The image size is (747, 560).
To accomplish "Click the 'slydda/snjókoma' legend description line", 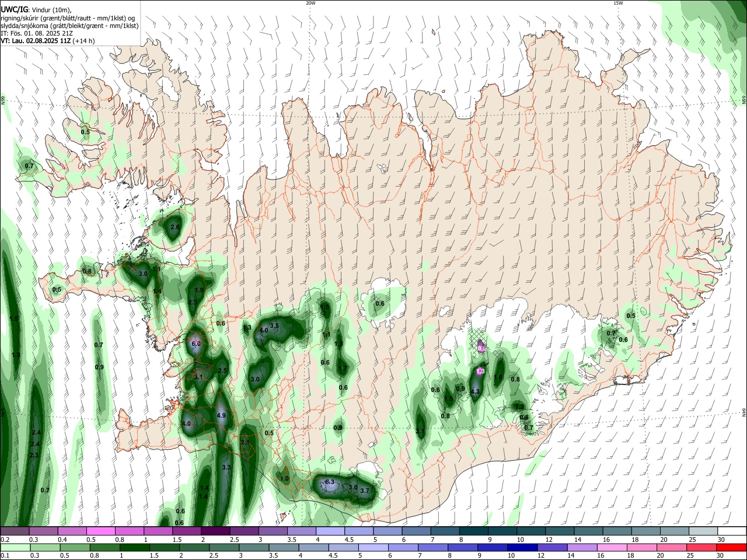I will click(69, 26).
